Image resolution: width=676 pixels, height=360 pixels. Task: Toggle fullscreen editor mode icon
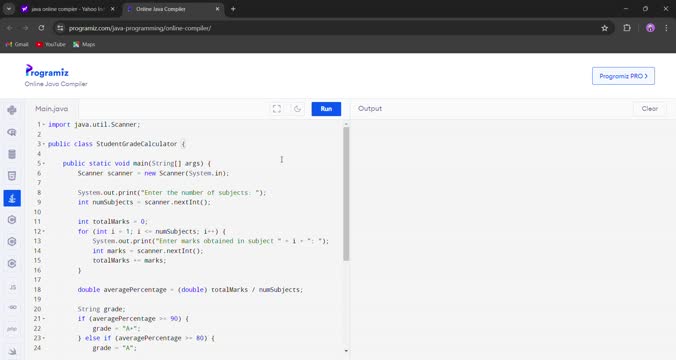[277, 109]
